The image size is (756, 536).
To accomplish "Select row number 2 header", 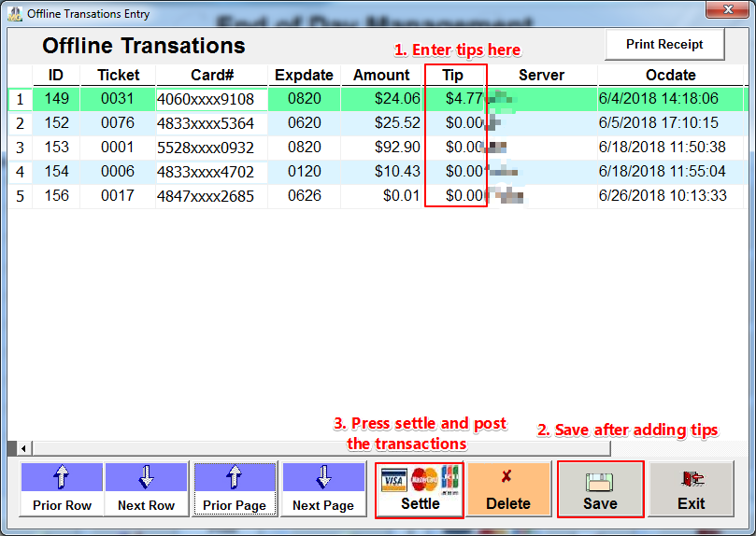I will click(20, 124).
